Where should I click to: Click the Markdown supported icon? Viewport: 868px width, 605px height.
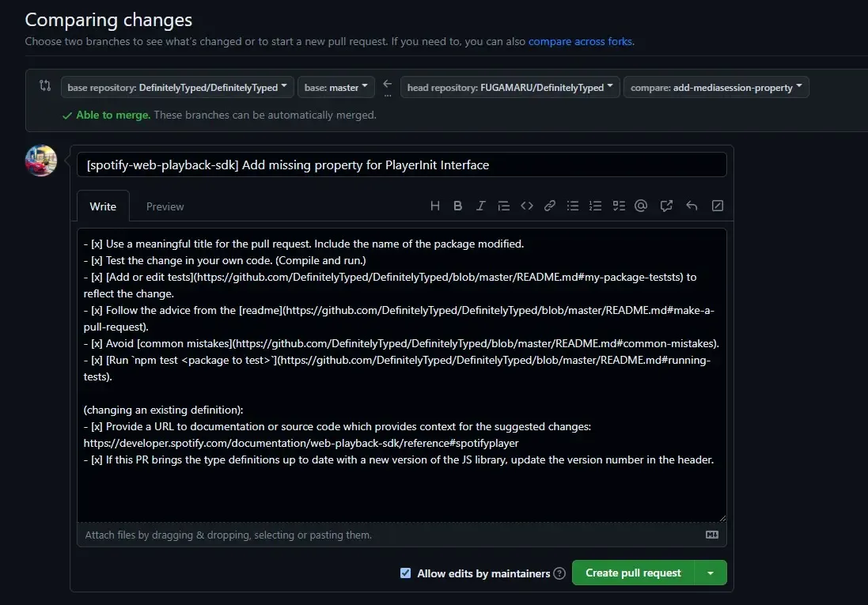(712, 535)
